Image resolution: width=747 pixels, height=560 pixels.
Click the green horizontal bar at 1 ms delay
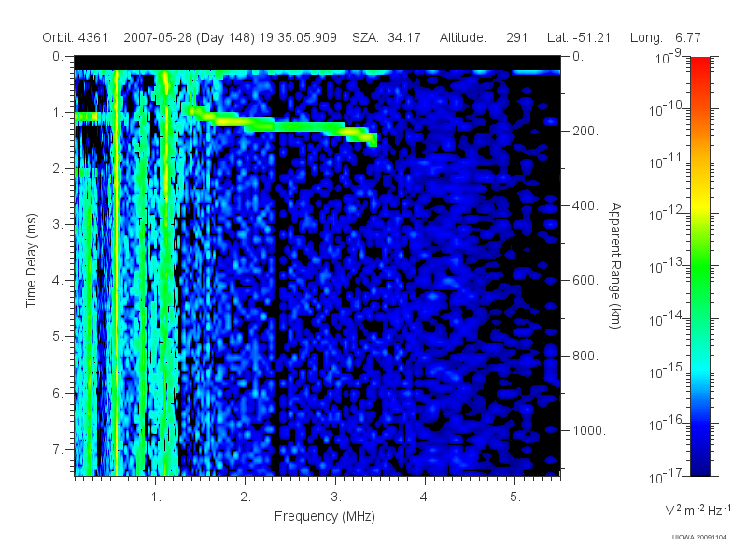pos(87,118)
